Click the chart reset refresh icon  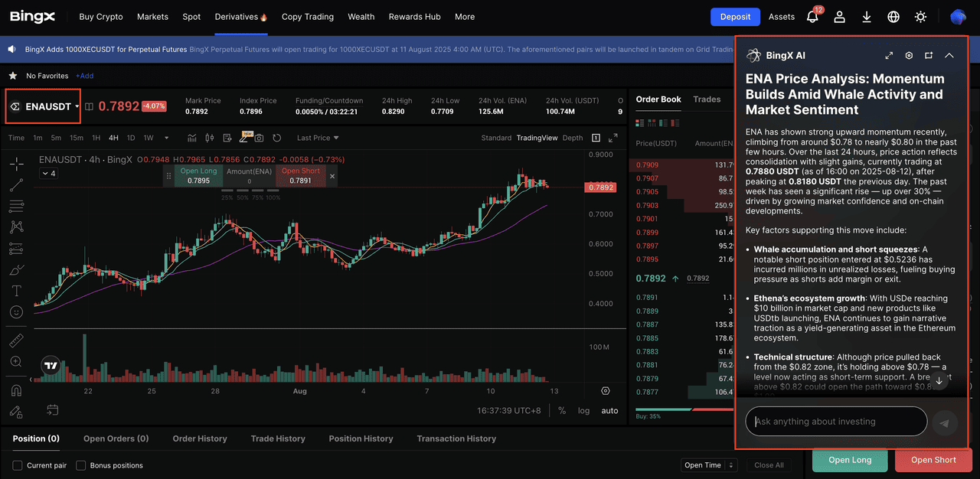point(276,138)
